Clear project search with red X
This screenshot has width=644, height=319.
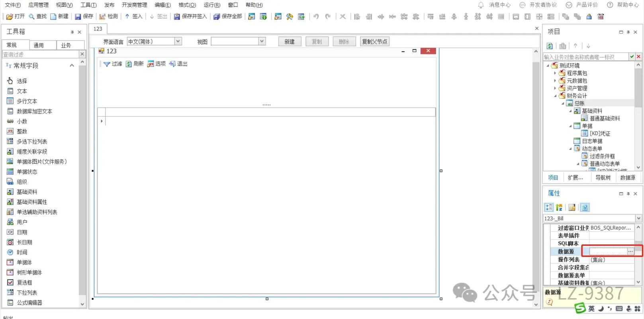(x=638, y=57)
